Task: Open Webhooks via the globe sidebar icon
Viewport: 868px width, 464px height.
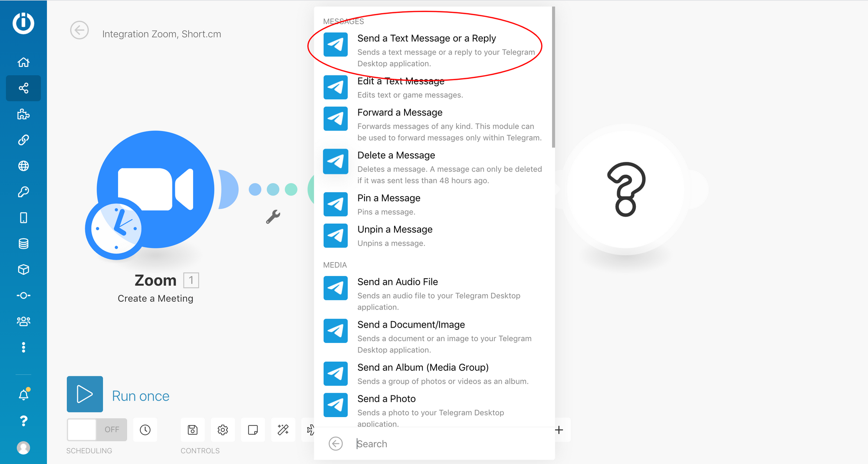Action: 23,166
